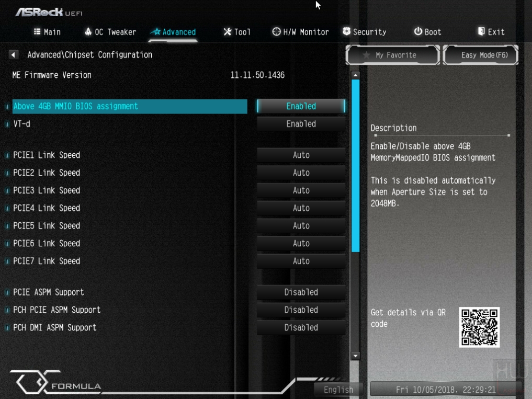Open PCIE7 Link Speed Auto dropdown

301,261
